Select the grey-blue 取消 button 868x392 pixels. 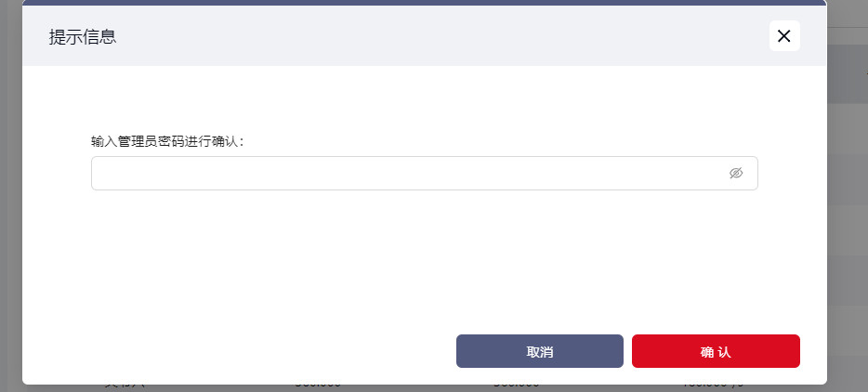(539, 351)
